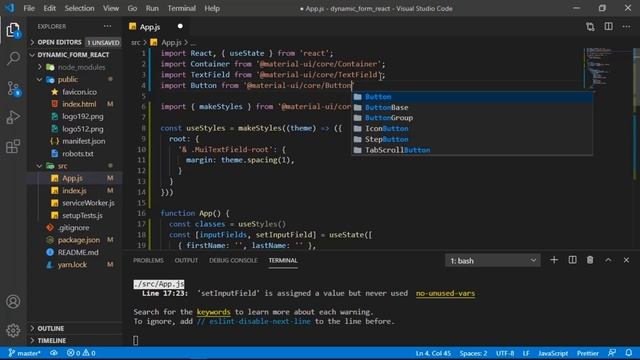Image resolution: width=640 pixels, height=360 pixels.
Task: Split the terminal panel
Action: coord(572,260)
